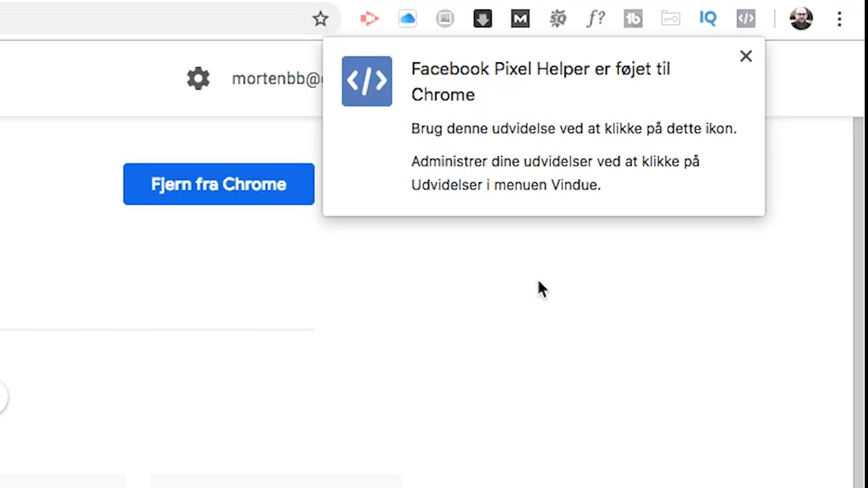The width and height of the screenshot is (868, 488).
Task: Open Facebook Pixel Helper from the toolbar
Action: (745, 19)
